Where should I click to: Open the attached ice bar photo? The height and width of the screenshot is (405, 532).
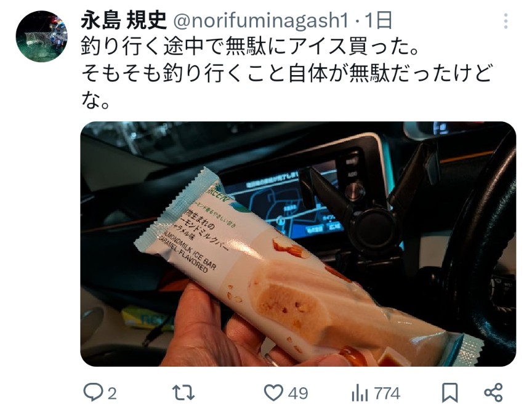(x=298, y=244)
